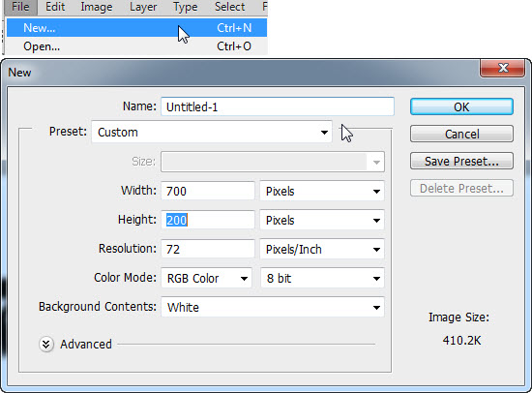Image resolution: width=532 pixels, height=393 pixels.
Task: Open the Background Contents dropdown
Action: pyautogui.click(x=273, y=308)
